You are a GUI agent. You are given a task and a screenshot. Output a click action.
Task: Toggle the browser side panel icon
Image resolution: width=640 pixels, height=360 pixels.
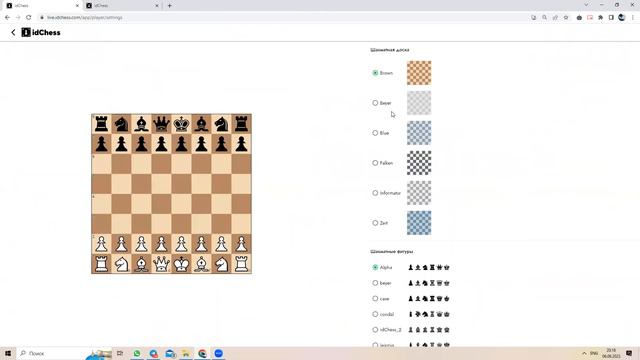tap(611, 18)
